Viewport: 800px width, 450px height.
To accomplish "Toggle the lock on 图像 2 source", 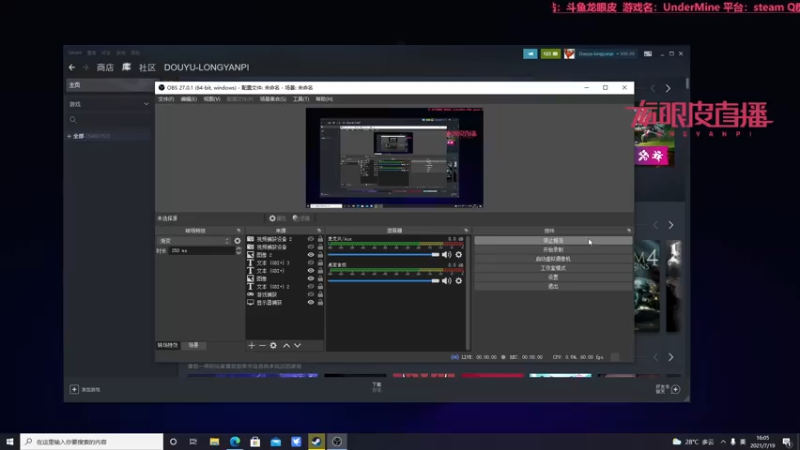I will pos(320,255).
